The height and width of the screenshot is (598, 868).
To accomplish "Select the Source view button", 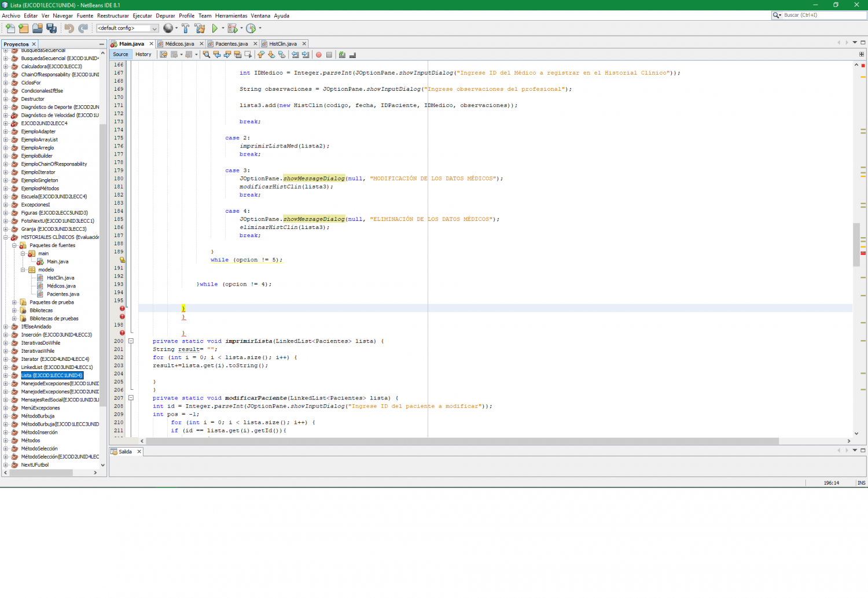I will [x=121, y=54].
